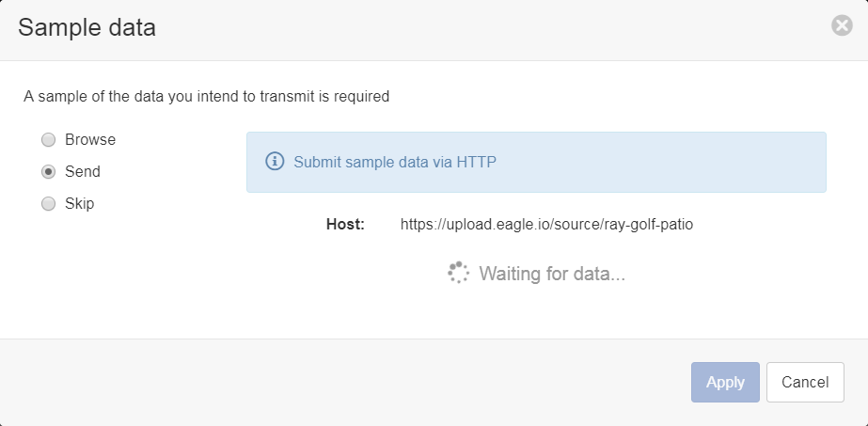
Task: Cancel the sample data dialog
Action: 805,383
